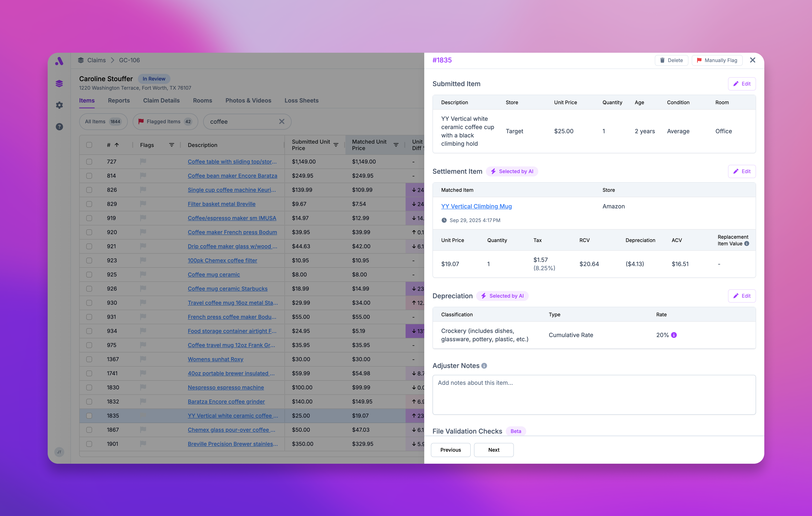Viewport: 812px width, 516px height.
Task: Close the #1835 detail panel
Action: (753, 60)
